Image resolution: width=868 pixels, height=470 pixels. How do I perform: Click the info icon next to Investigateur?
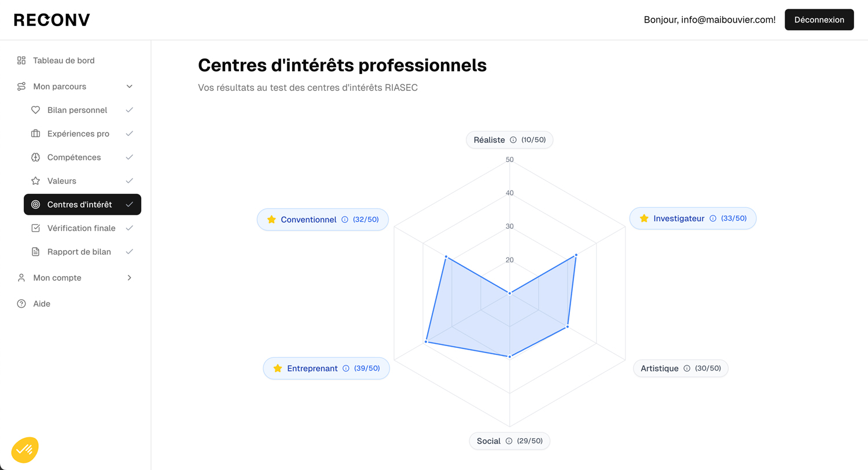click(x=713, y=218)
